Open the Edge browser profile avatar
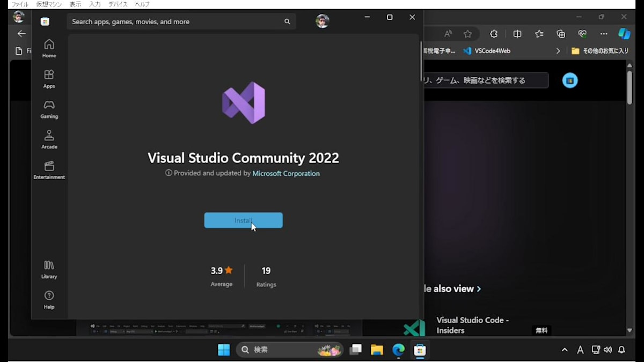The height and width of the screenshot is (362, 644). tap(18, 17)
